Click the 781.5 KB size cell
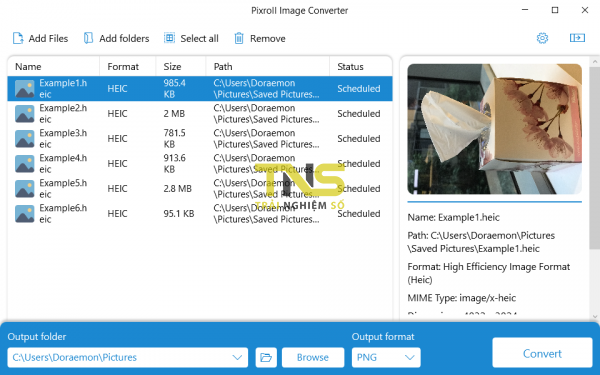The height and width of the screenshot is (375, 600). 174,139
